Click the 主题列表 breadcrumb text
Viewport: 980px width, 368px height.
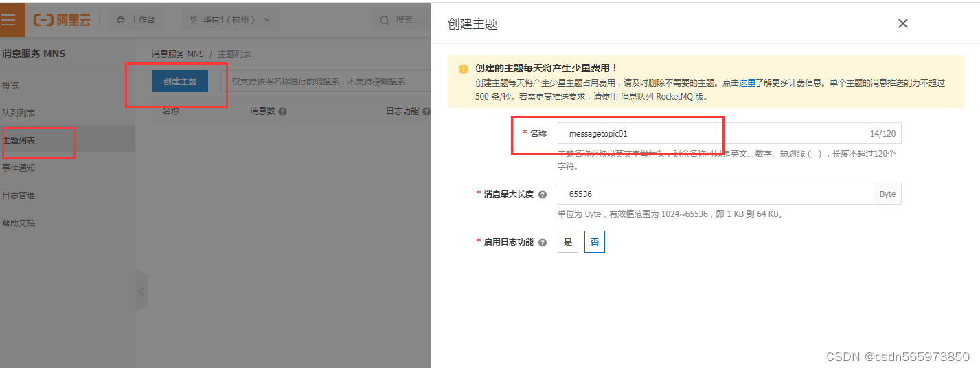point(234,53)
